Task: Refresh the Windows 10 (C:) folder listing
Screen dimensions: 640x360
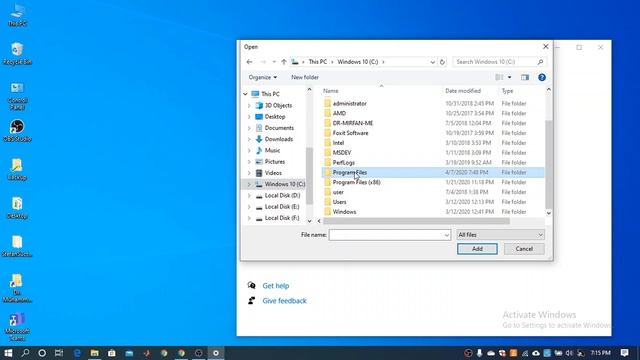Action: click(442, 62)
